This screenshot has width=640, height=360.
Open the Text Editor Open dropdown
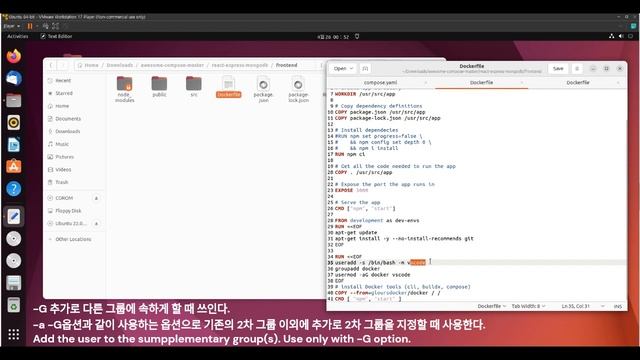pos(343,69)
